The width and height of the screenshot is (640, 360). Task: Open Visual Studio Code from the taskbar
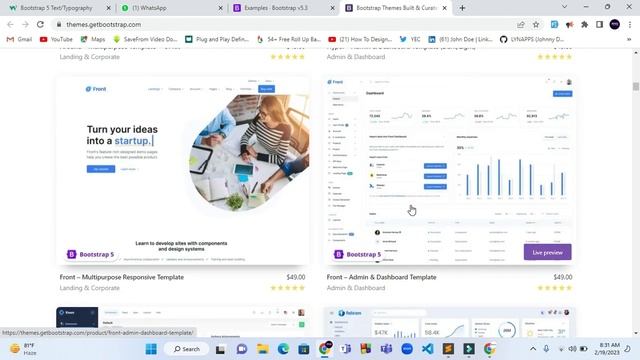click(428, 349)
